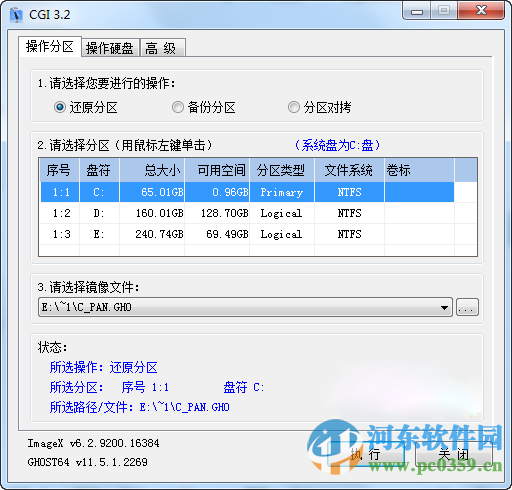Image resolution: width=512 pixels, height=490 pixels.
Task: Select partition row 1:1 drive C:
Action: [x=247, y=192]
